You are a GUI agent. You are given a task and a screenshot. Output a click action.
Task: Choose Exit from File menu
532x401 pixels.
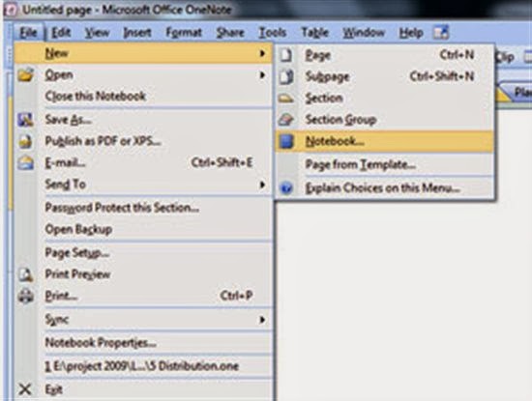coord(143,389)
